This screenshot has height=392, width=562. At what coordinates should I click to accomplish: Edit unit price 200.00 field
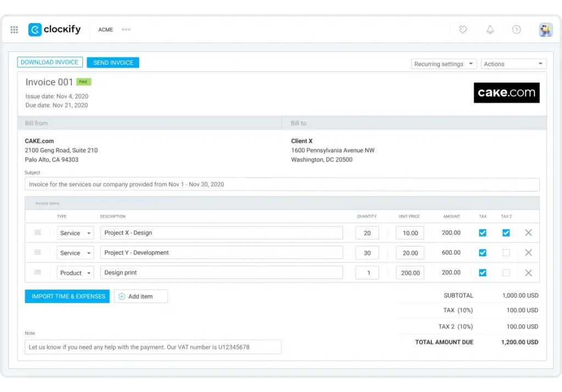pos(410,273)
